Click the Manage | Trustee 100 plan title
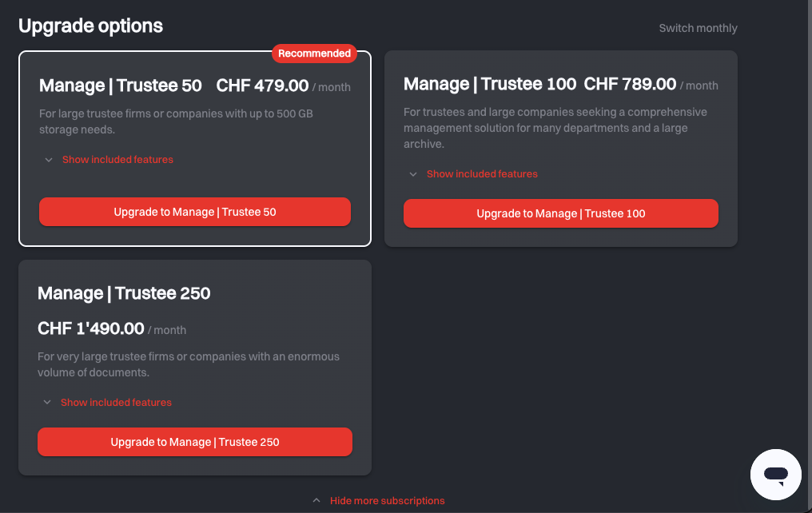This screenshot has height=513, width=812. (490, 84)
